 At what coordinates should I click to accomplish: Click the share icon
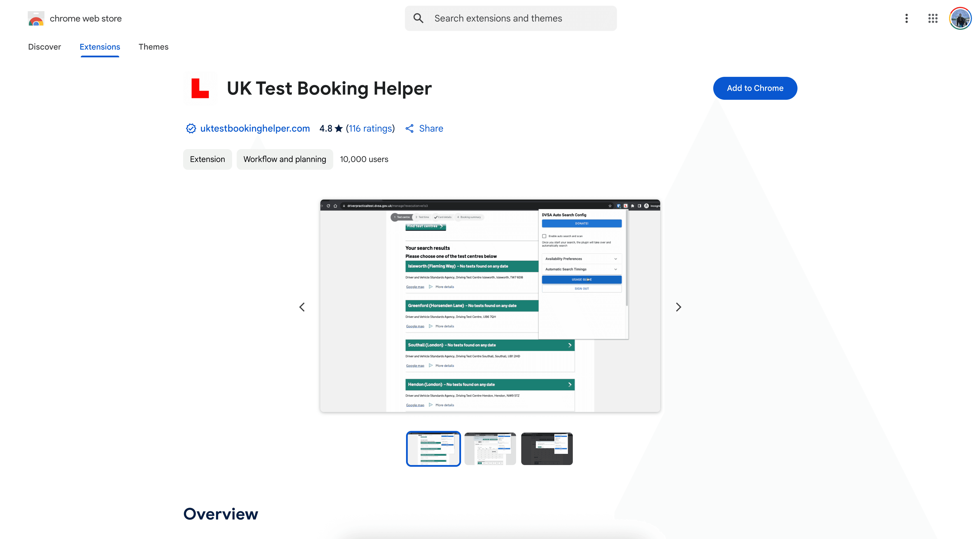pos(409,129)
